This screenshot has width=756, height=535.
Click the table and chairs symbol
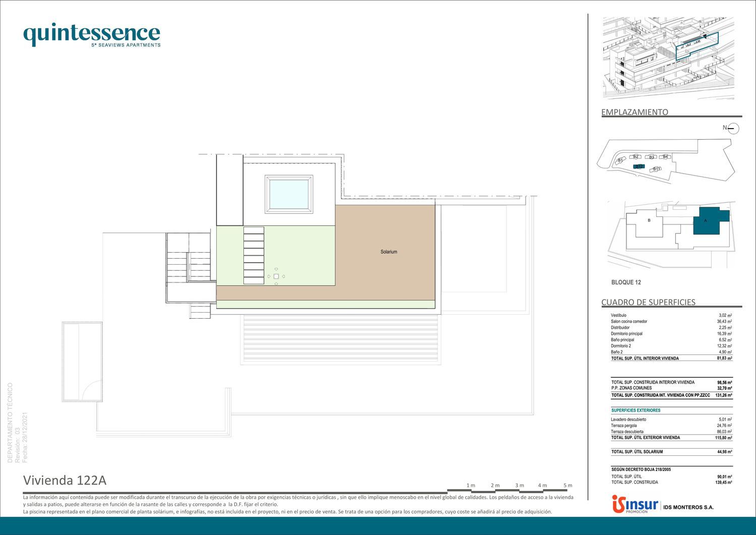pos(276,276)
